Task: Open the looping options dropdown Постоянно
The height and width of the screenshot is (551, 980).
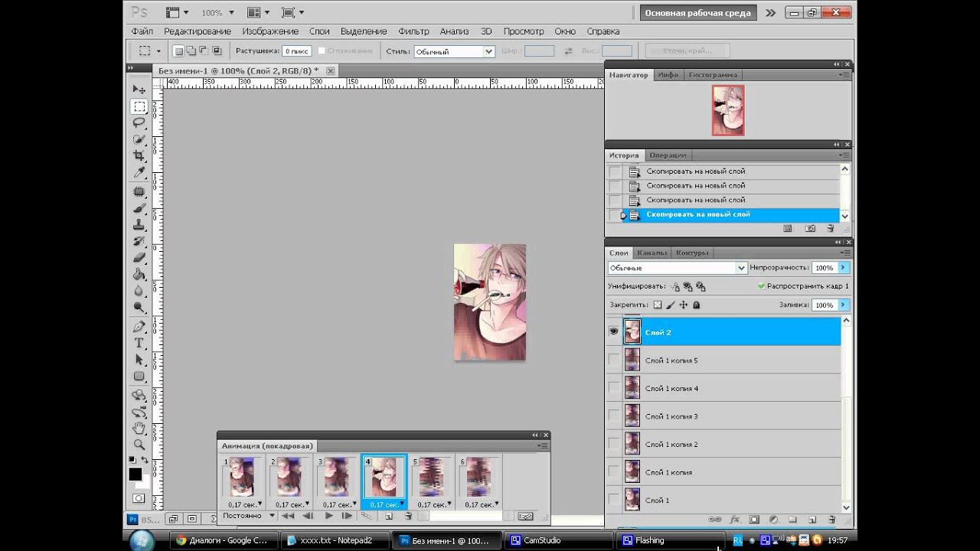Action: (x=249, y=516)
